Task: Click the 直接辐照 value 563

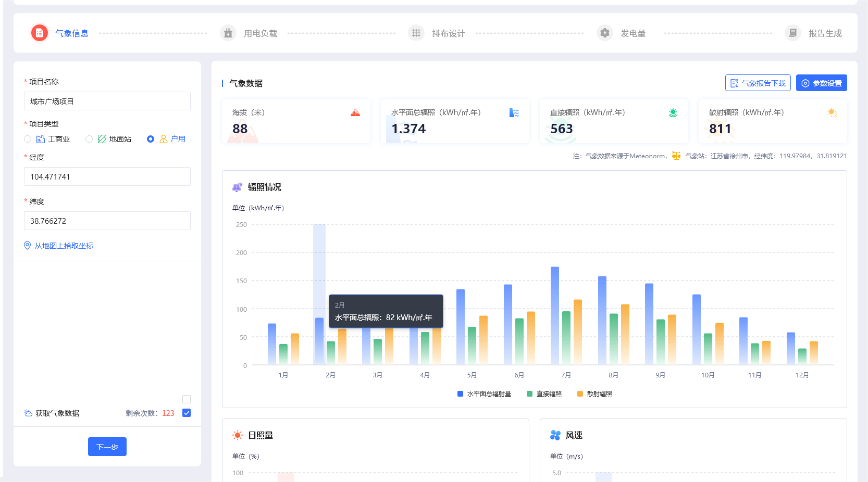Action: click(x=562, y=129)
